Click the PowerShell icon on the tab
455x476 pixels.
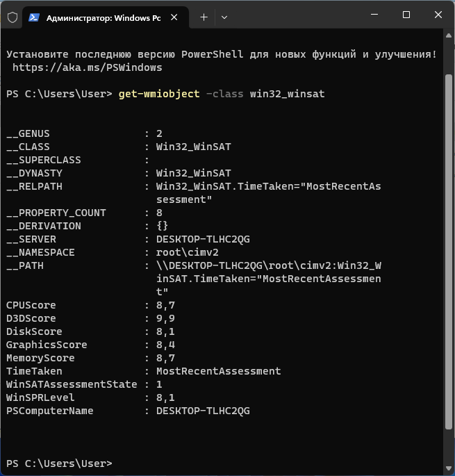click(34, 17)
